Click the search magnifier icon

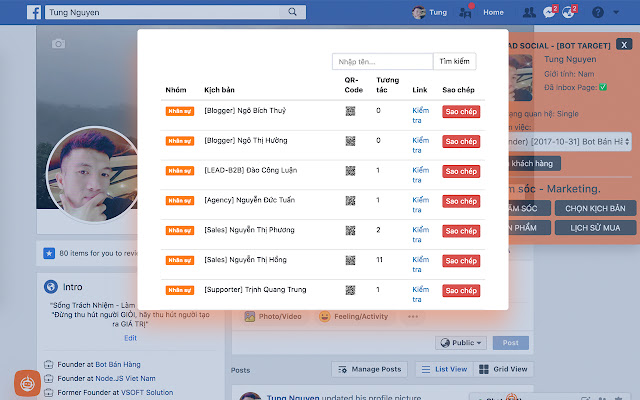(x=292, y=12)
